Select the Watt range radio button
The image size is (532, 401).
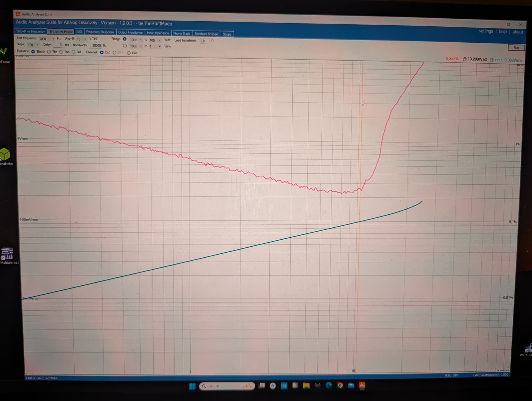click(125, 39)
